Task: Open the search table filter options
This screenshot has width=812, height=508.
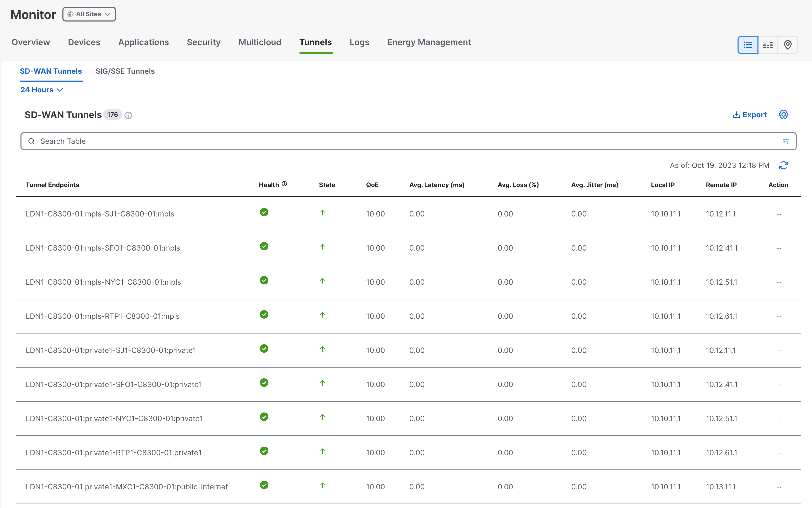Action: point(786,141)
